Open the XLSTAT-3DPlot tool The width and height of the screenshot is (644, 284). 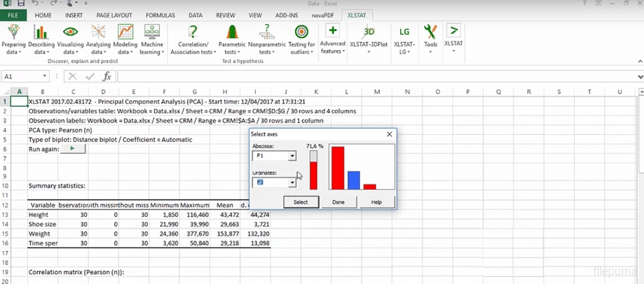click(x=369, y=32)
